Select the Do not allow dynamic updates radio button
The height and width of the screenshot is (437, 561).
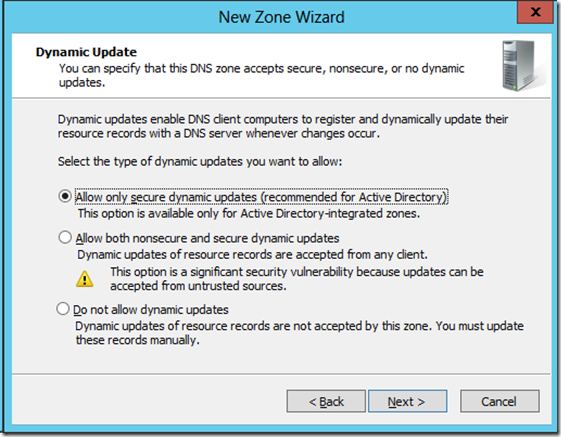pos(63,309)
